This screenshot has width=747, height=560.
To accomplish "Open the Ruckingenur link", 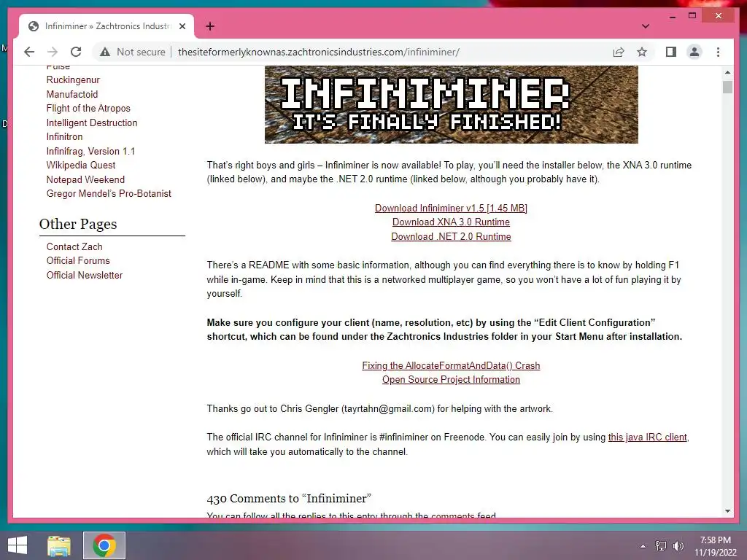I will pos(73,80).
